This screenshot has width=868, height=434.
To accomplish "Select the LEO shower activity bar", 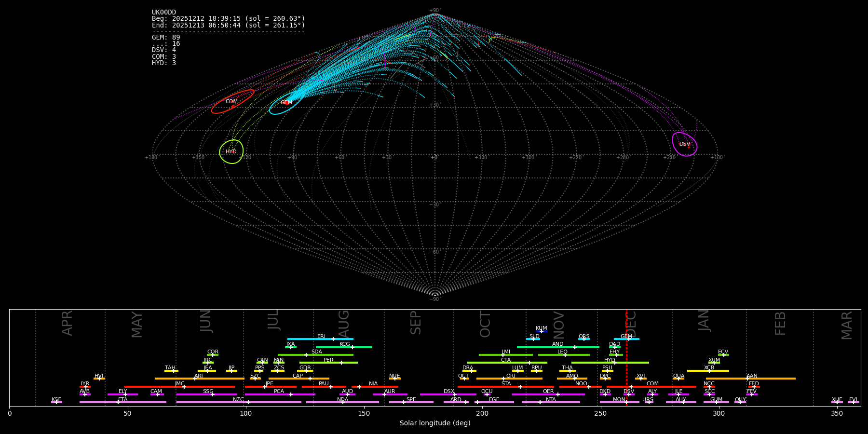I will (x=563, y=355).
